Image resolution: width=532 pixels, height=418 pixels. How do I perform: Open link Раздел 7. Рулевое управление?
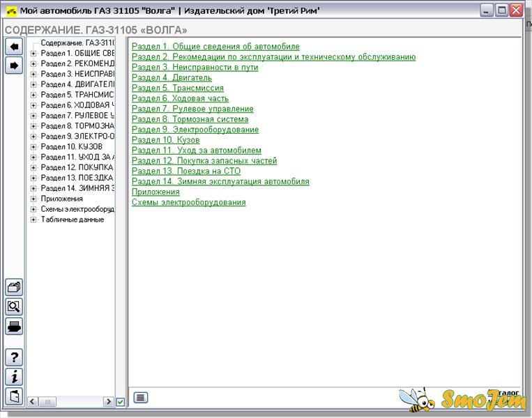click(x=192, y=109)
